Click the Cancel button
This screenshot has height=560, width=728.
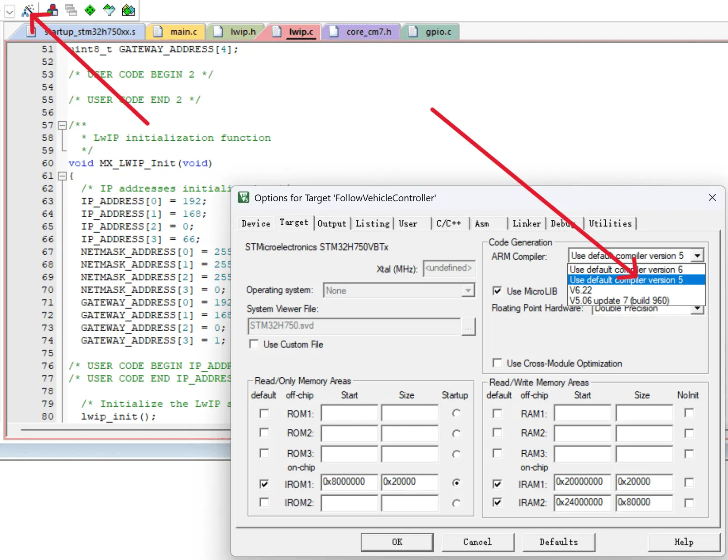pyautogui.click(x=478, y=542)
